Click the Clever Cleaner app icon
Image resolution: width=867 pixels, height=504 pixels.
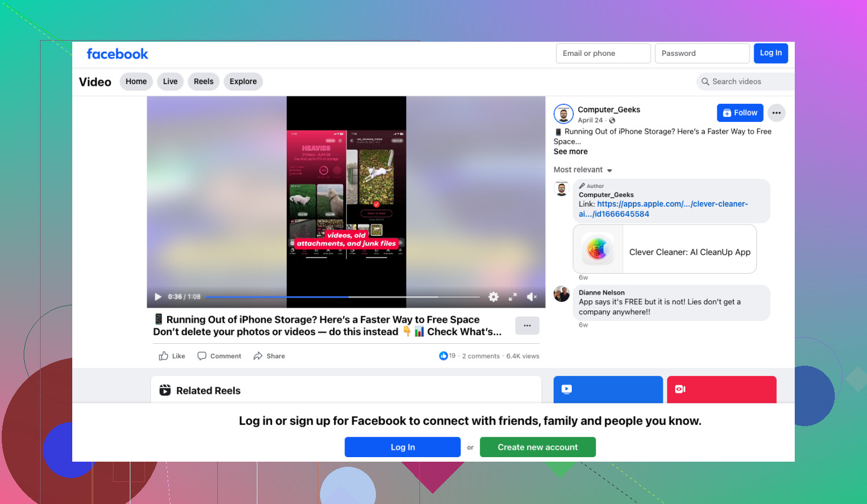(597, 249)
